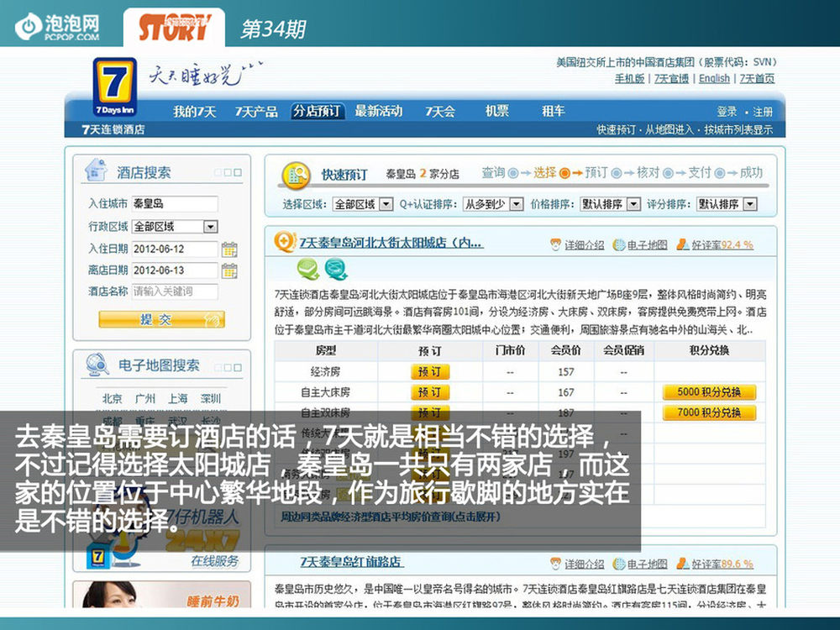Viewport: 840px width, 630px height.
Task: Click the green speech bubble icon under 太阳城店
Action: click(x=308, y=269)
